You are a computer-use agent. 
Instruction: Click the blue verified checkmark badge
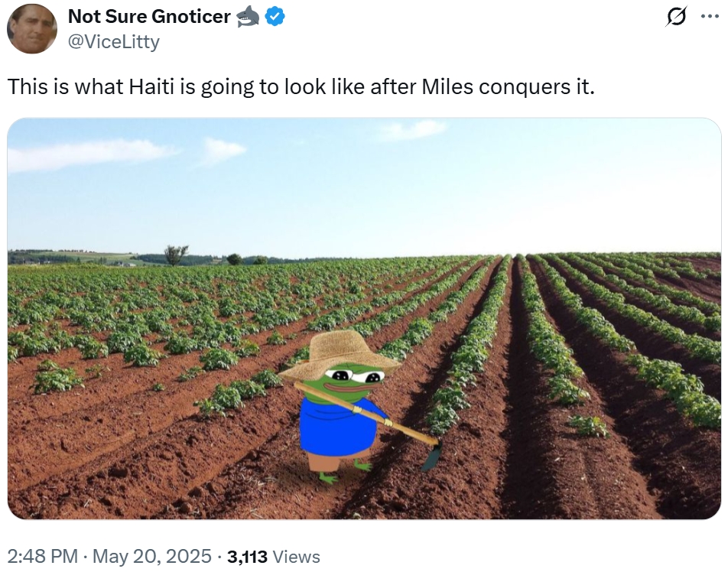(275, 16)
